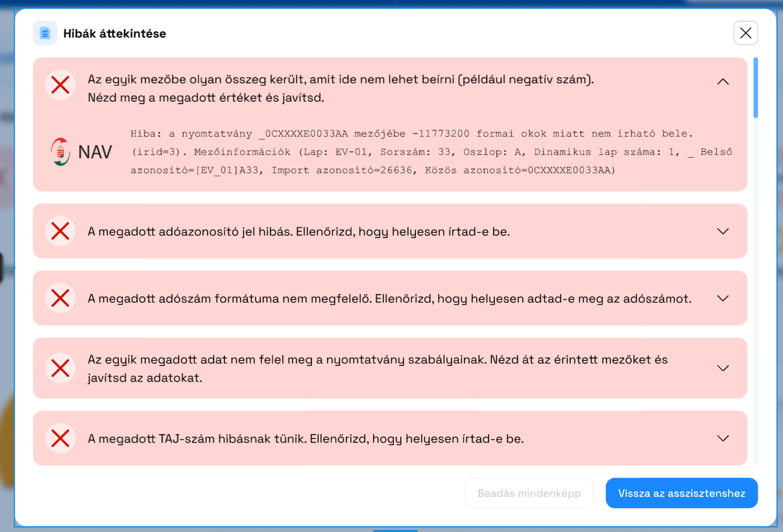
Task: Click red X icon beside nyomtatvány szabályainak error
Action: [60, 368]
